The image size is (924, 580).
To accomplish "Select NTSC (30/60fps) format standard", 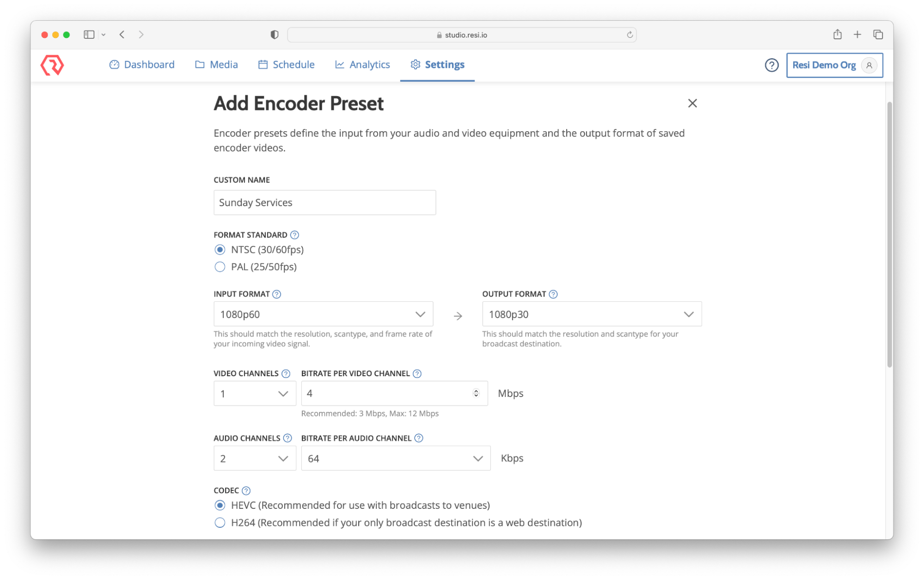I will 220,250.
